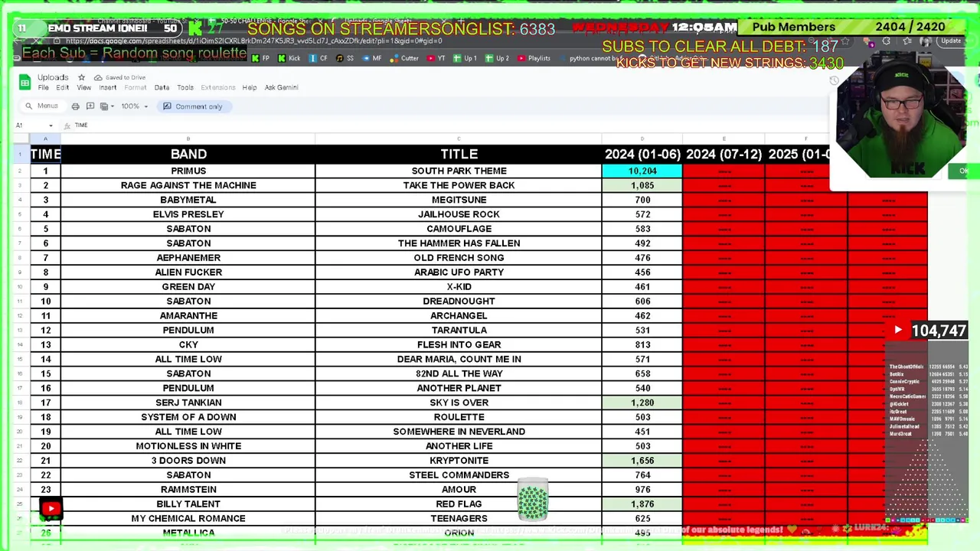
Task: Select the JAILHOUSE ROCK cell
Action: click(459, 215)
